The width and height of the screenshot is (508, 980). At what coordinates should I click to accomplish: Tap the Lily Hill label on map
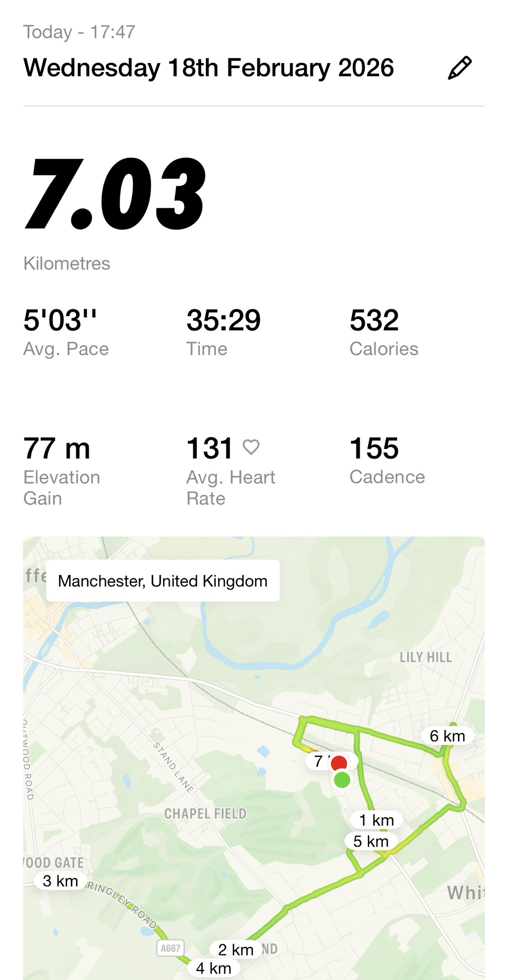tap(426, 657)
